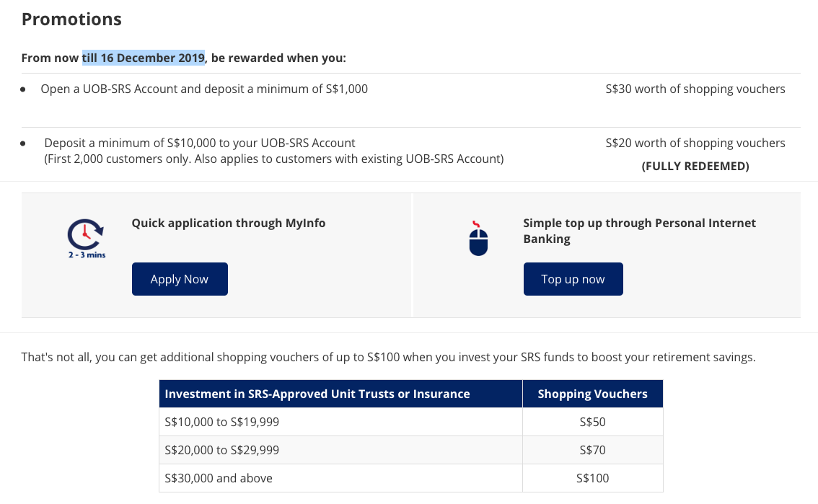Click the '(FULLY REDEEMED)' label
Screen dimensions: 818x504
pos(695,166)
